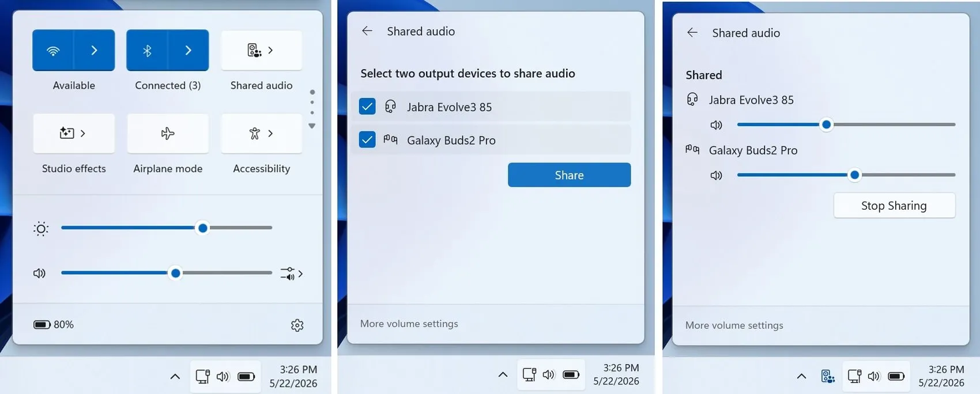Click the shared audio tray icon in right taskbar
980x394 pixels.
pyautogui.click(x=828, y=376)
